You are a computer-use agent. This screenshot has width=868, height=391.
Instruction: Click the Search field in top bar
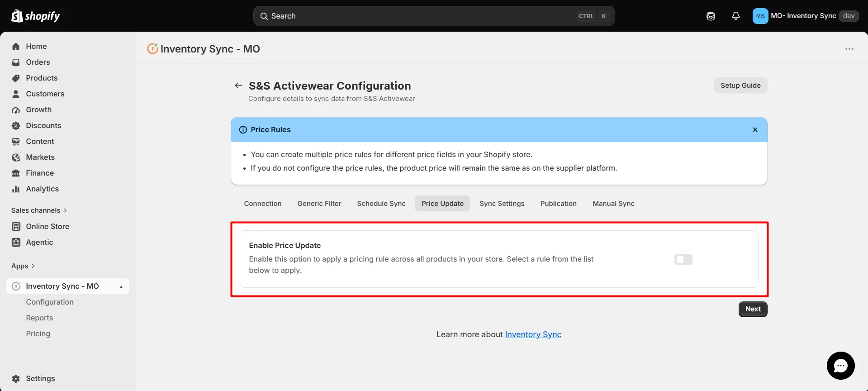pyautogui.click(x=434, y=16)
